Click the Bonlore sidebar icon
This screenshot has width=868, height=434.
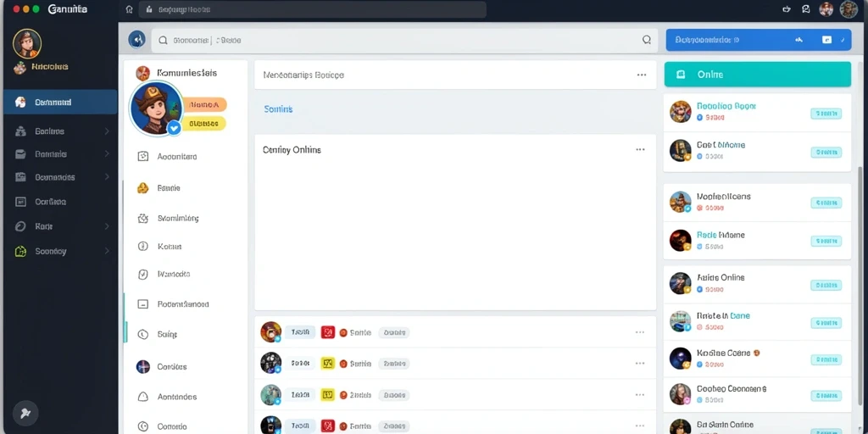coord(20,131)
